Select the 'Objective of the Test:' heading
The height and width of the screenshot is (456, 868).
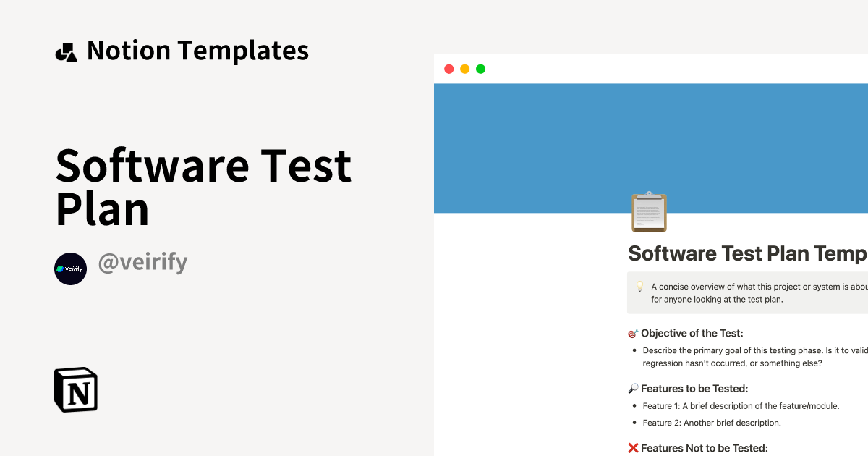coord(692,334)
